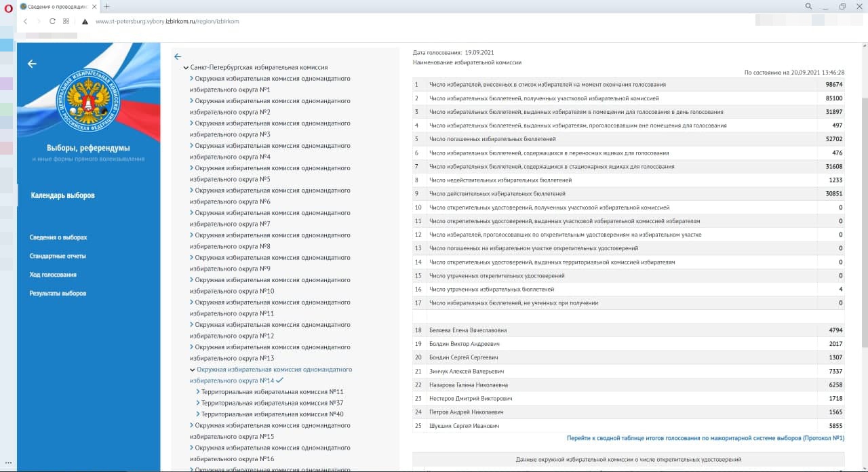Open a new tab with plus icon
The height and width of the screenshot is (472, 868).
tap(106, 6)
